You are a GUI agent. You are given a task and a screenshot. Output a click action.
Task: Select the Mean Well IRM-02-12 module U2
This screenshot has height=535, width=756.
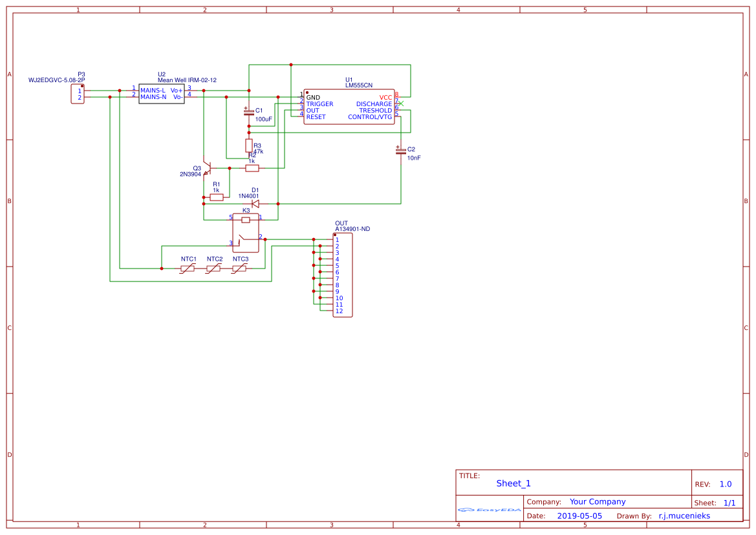[x=162, y=93]
